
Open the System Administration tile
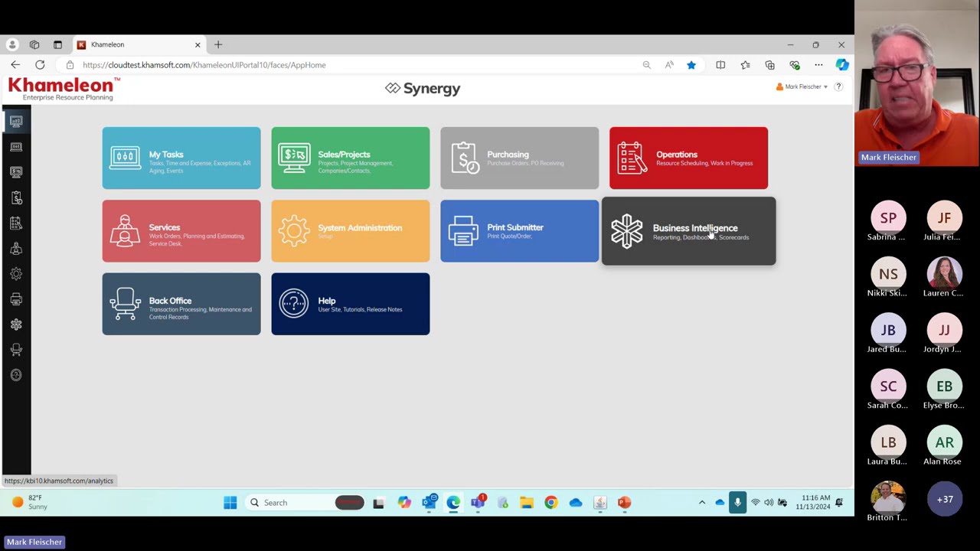350,231
